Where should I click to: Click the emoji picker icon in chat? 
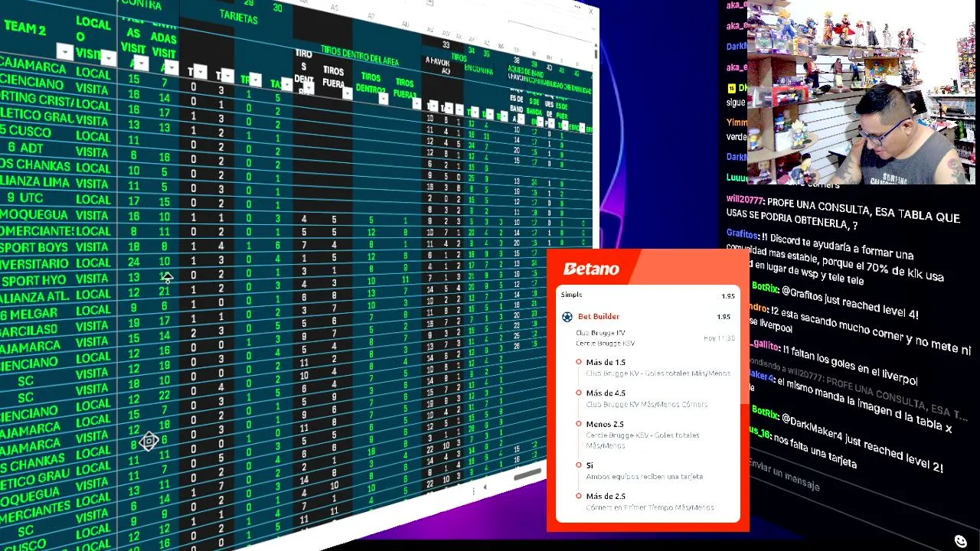(961, 541)
